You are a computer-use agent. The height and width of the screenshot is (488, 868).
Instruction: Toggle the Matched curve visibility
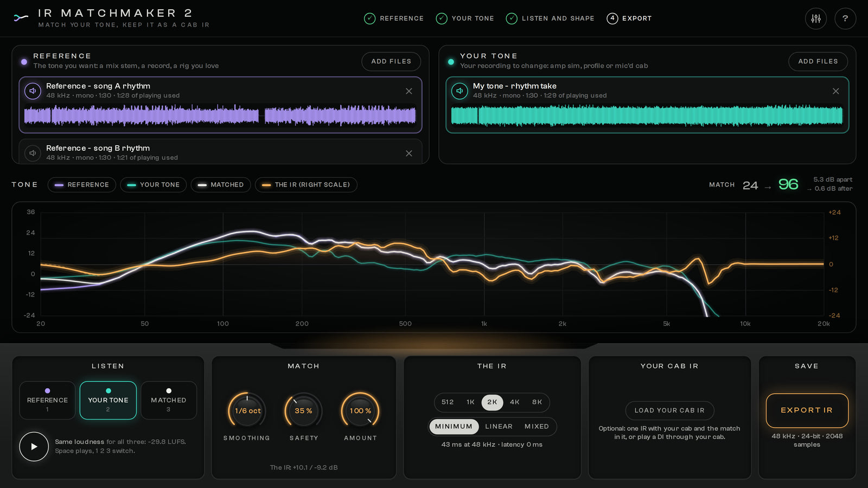pyautogui.click(x=221, y=185)
